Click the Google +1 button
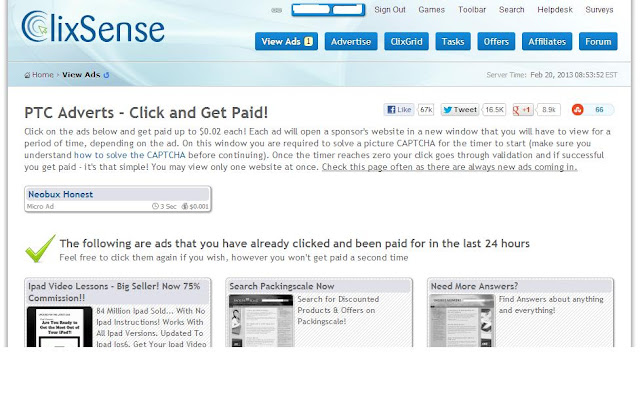 coord(523,110)
